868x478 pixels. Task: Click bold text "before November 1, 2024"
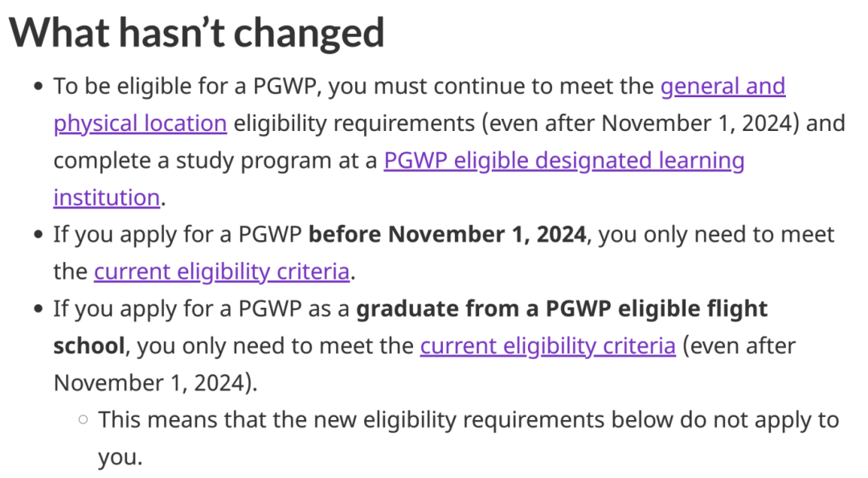[448, 235]
